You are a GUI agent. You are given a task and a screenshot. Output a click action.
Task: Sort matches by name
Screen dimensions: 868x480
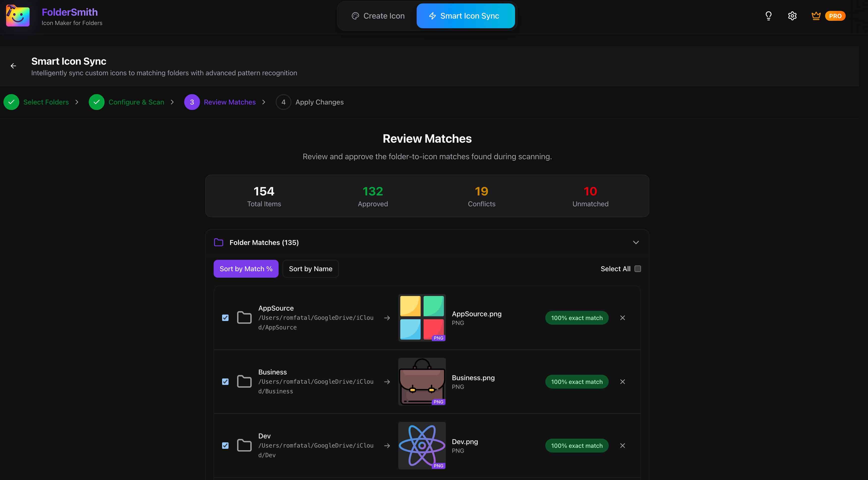tap(310, 269)
